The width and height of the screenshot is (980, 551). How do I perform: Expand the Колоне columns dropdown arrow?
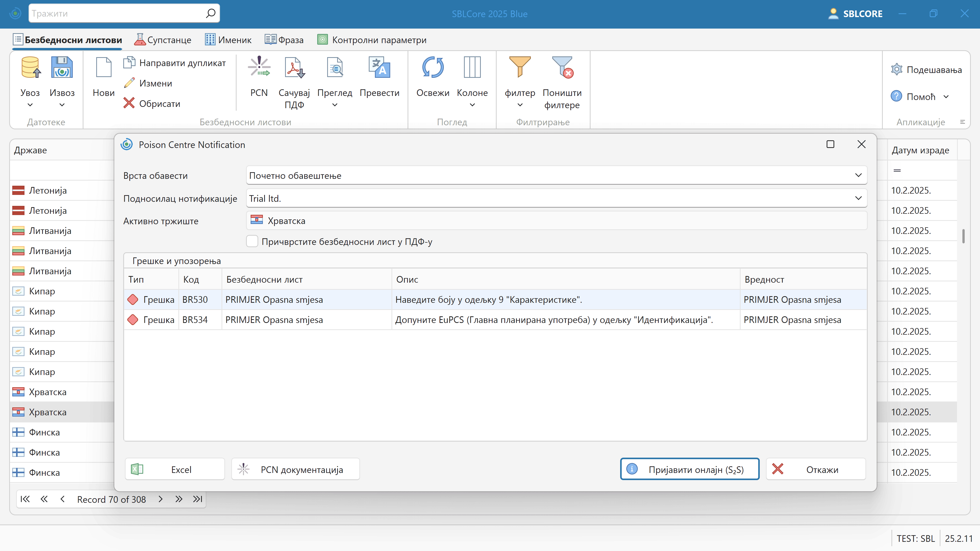pos(472,105)
